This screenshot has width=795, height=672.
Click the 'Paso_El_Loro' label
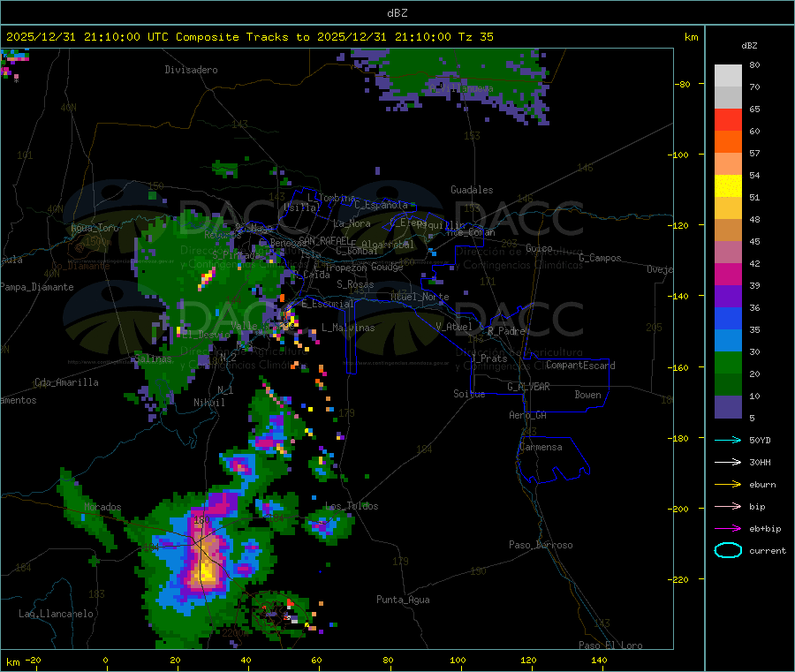(x=611, y=646)
